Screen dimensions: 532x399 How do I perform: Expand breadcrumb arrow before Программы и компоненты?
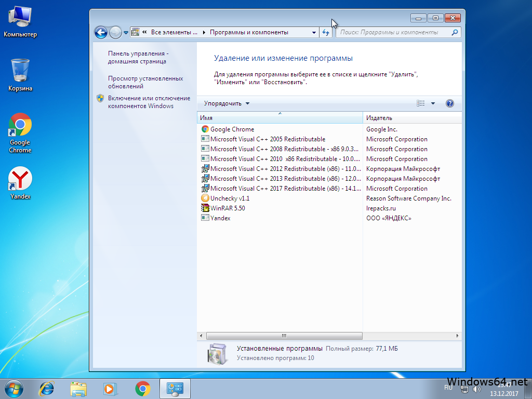pyautogui.click(x=204, y=32)
